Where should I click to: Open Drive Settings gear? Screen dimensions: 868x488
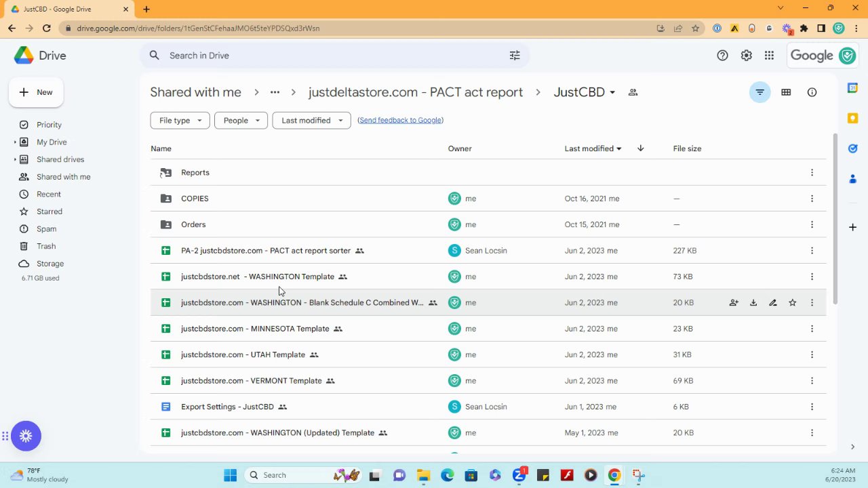click(x=746, y=56)
